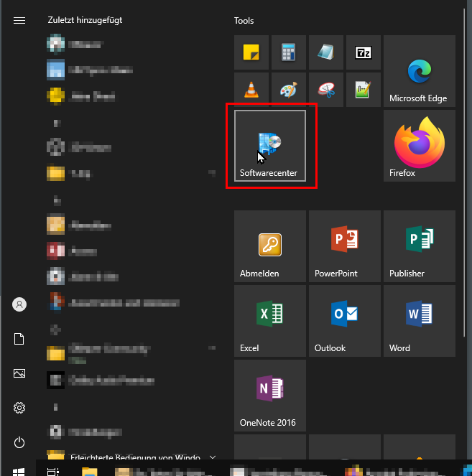Click the Abmelden tile

tap(269, 246)
